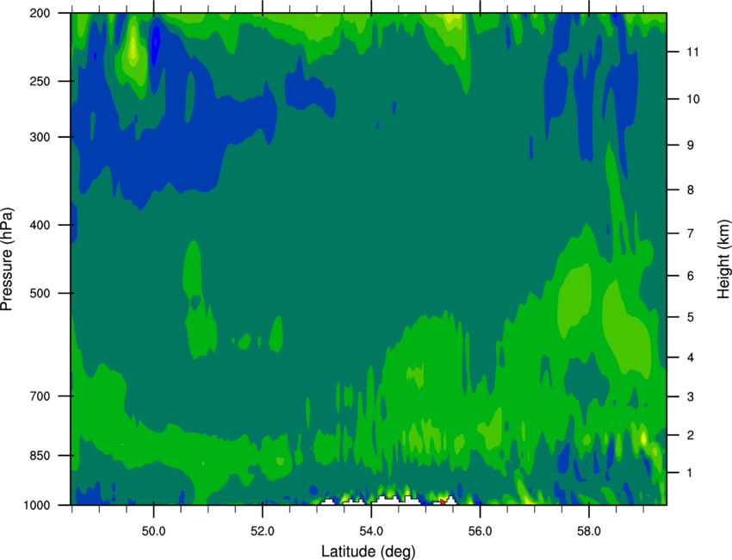The image size is (732, 560).
Task: Select the 700 pressure tick label
Action: pyautogui.click(x=40, y=396)
